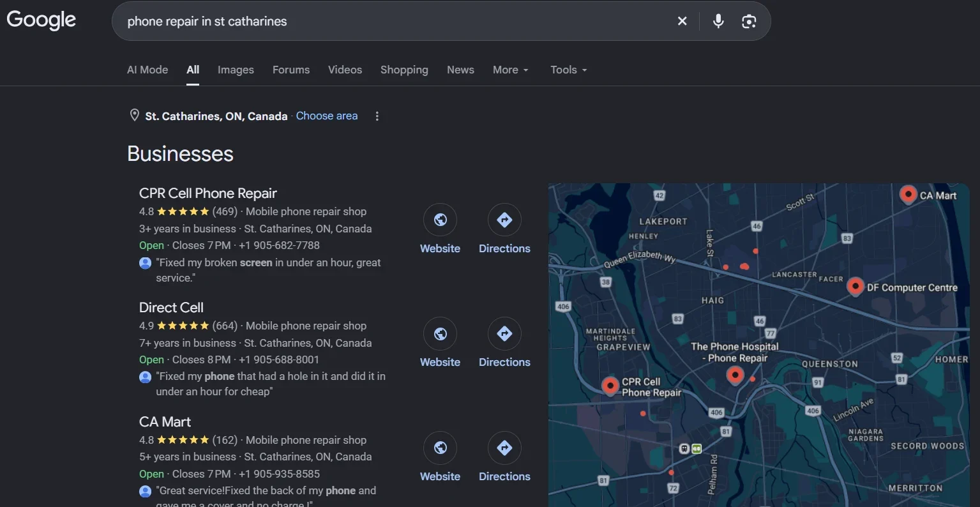Clear the search box with the X icon

(682, 21)
